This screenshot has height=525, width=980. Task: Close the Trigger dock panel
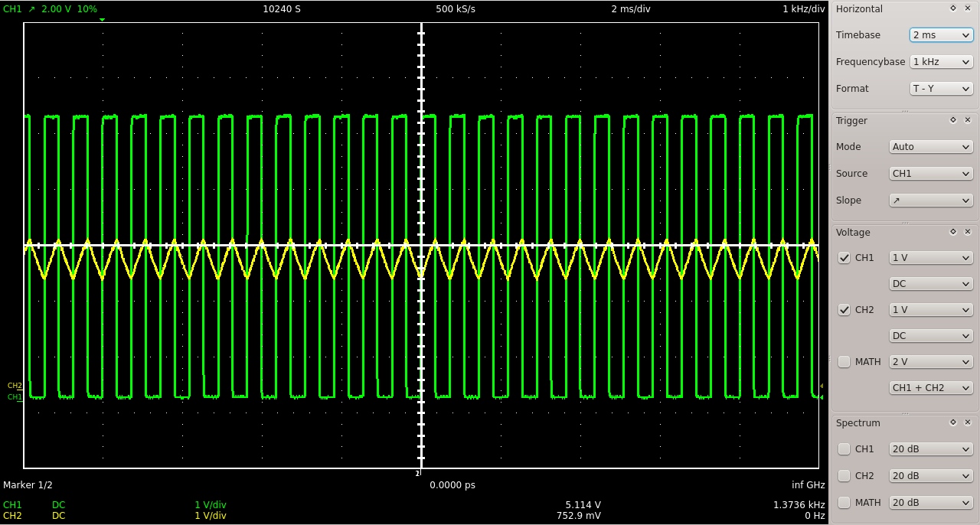(968, 120)
